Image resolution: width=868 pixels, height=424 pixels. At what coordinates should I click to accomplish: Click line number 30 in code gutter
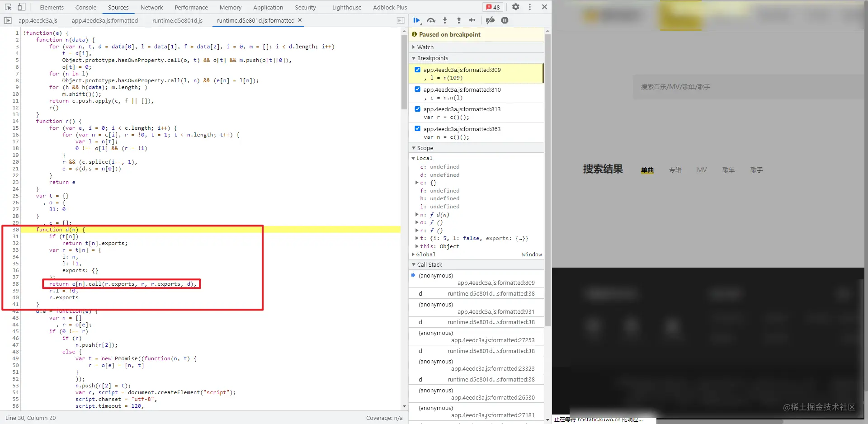[15, 230]
